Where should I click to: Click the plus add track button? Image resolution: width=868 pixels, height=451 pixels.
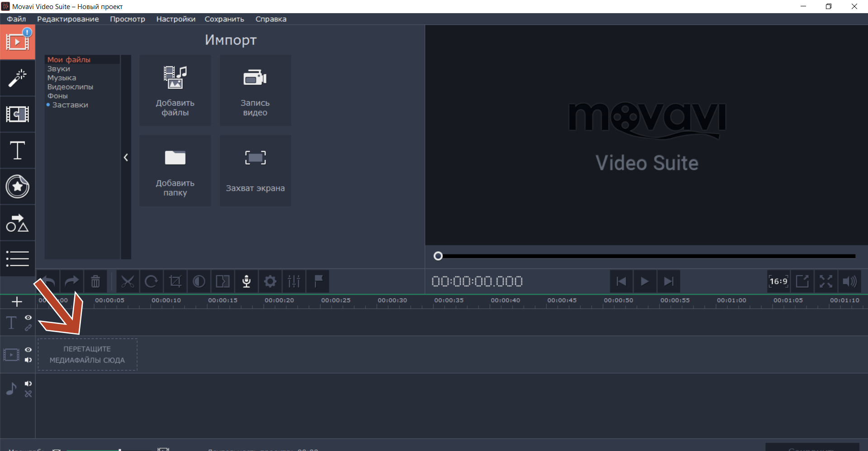17,301
